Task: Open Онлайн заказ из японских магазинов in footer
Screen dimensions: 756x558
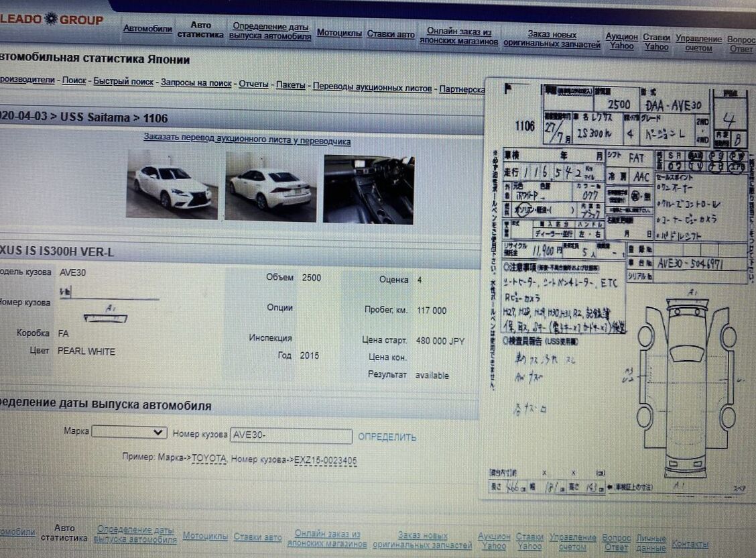Action: point(327,539)
